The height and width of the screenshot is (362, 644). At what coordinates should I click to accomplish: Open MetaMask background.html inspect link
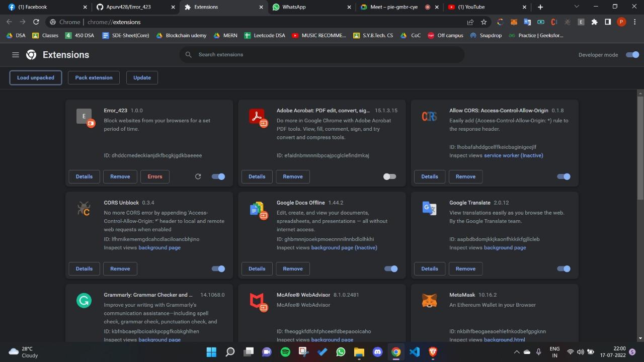(x=504, y=339)
